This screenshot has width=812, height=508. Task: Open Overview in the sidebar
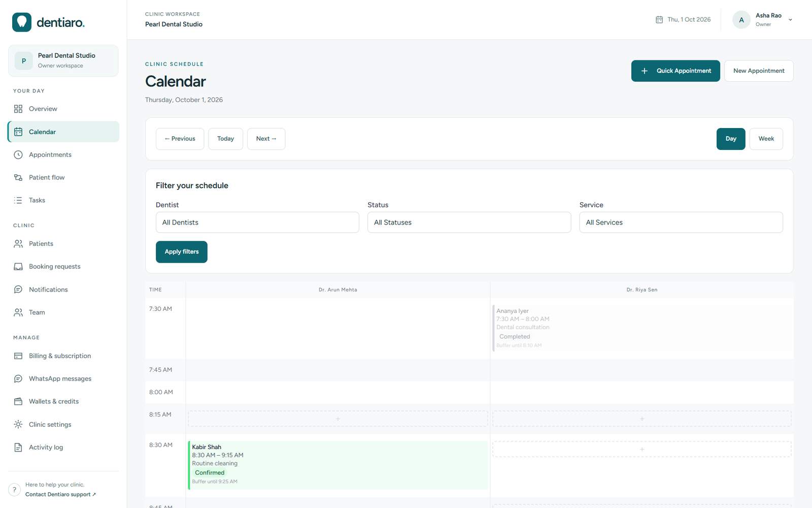pos(63,109)
